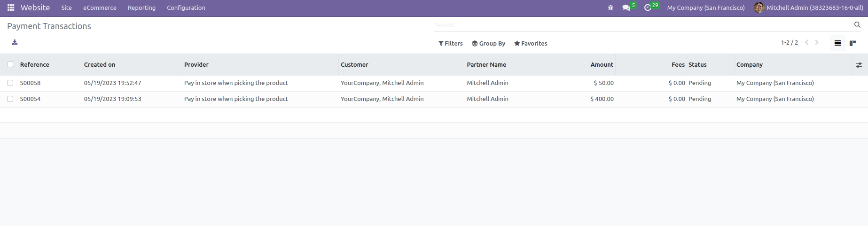Click the search magnifier icon
Screen dimensions: 868x226
coord(857,25)
